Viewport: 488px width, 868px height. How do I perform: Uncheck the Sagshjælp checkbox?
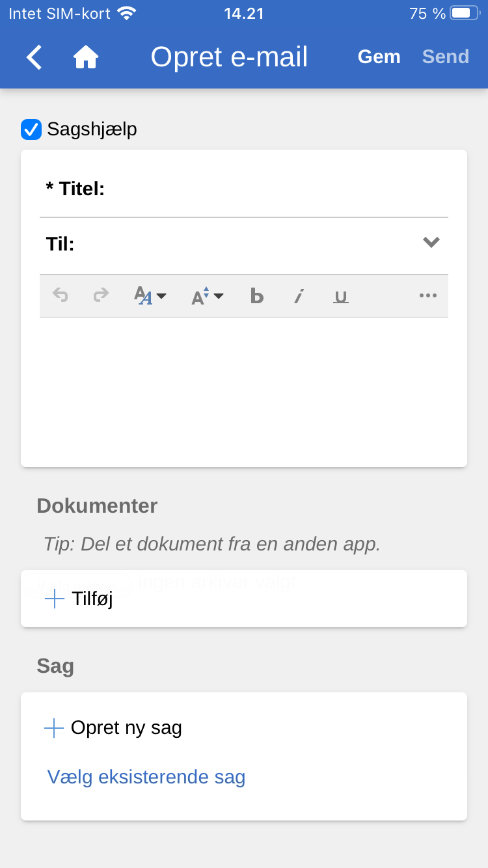tap(31, 129)
